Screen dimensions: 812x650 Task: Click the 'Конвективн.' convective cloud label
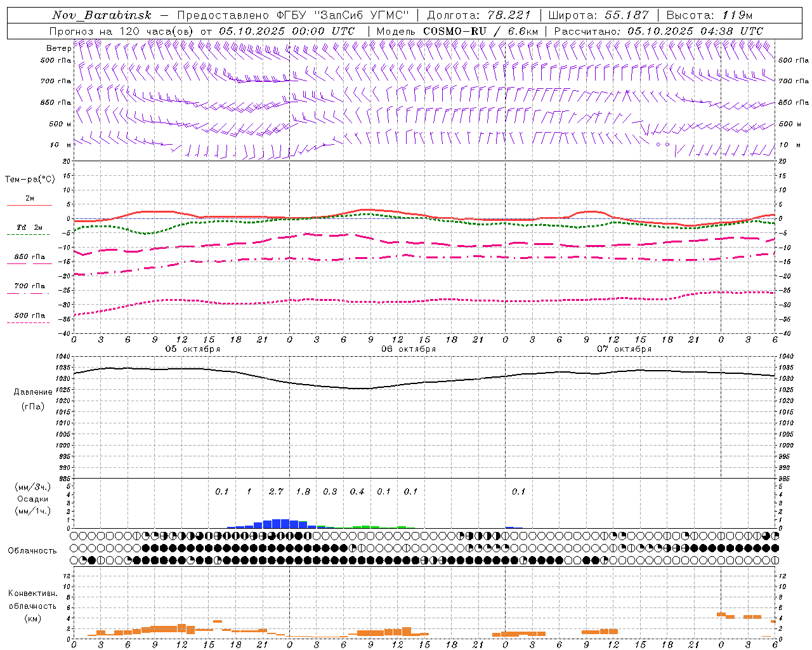(33, 594)
